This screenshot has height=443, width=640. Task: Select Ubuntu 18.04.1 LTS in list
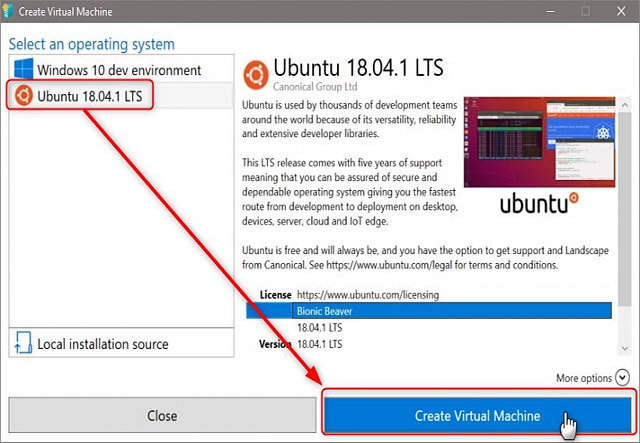tap(121, 96)
